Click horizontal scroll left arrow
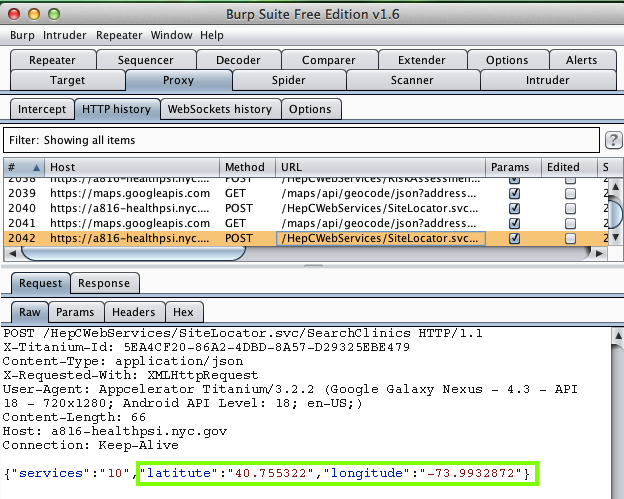This screenshot has height=499, width=624. click(x=12, y=253)
